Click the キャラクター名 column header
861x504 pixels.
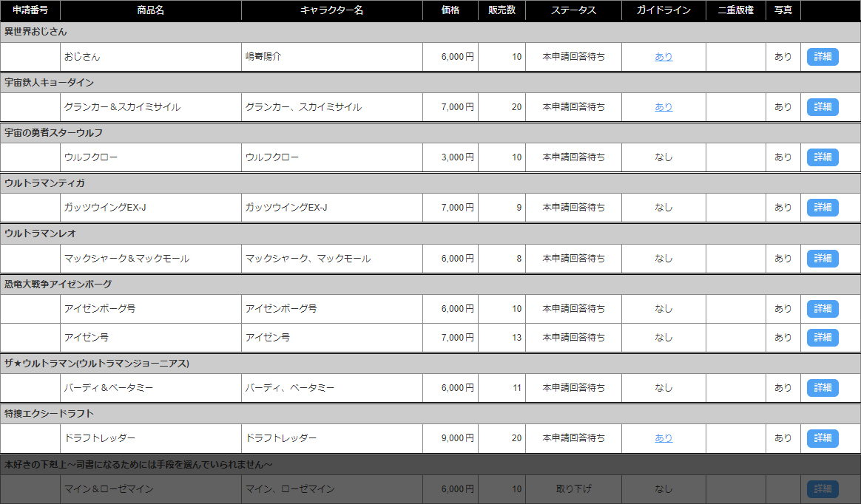pyautogui.click(x=331, y=10)
